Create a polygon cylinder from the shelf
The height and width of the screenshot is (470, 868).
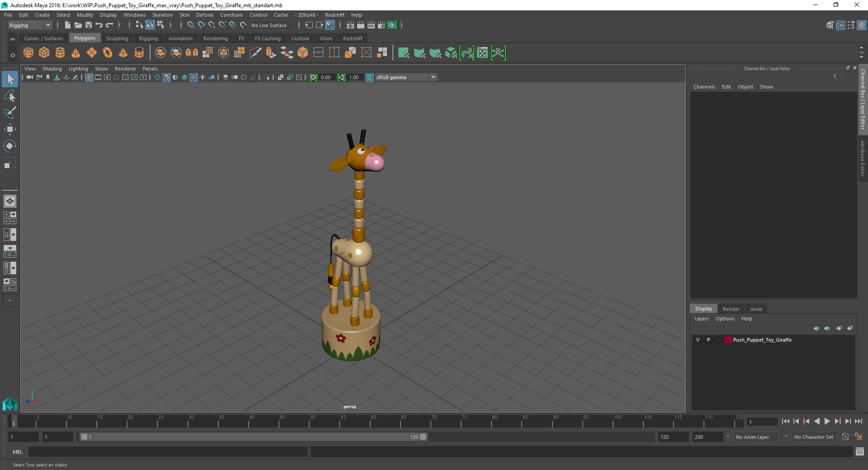(x=60, y=53)
